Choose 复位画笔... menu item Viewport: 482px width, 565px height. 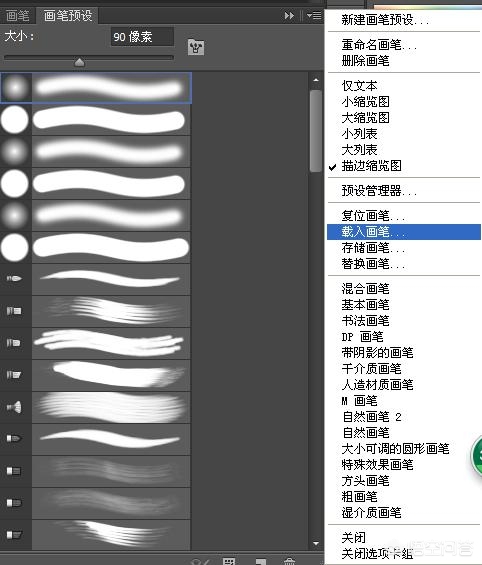tap(373, 216)
